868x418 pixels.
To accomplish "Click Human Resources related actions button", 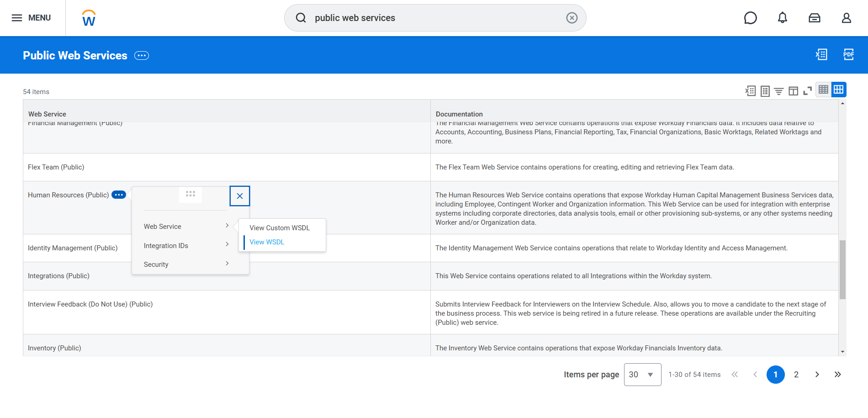I will 119,195.
